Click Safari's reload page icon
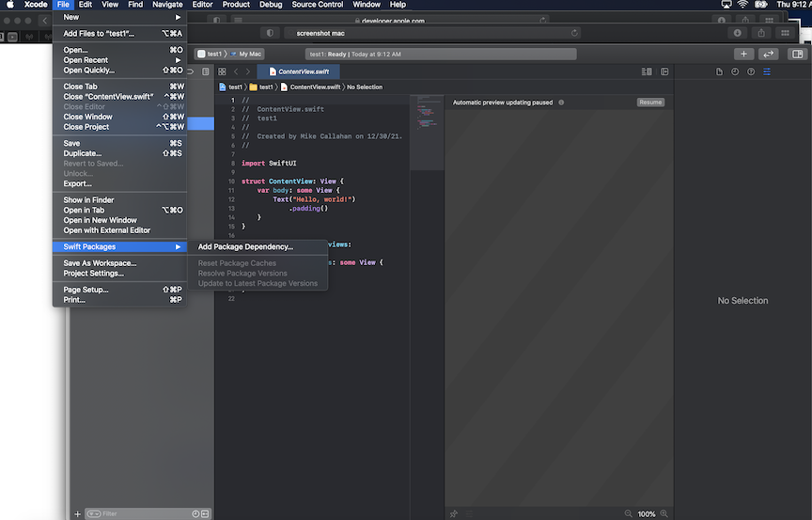Screen dimensions: 812x520 [x=574, y=33]
